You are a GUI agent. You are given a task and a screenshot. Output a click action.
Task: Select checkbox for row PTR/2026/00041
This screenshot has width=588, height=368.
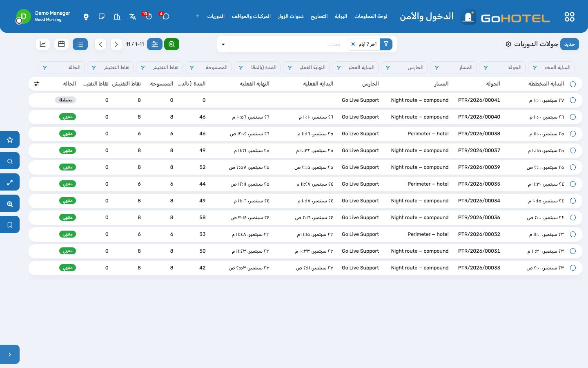coord(573,100)
